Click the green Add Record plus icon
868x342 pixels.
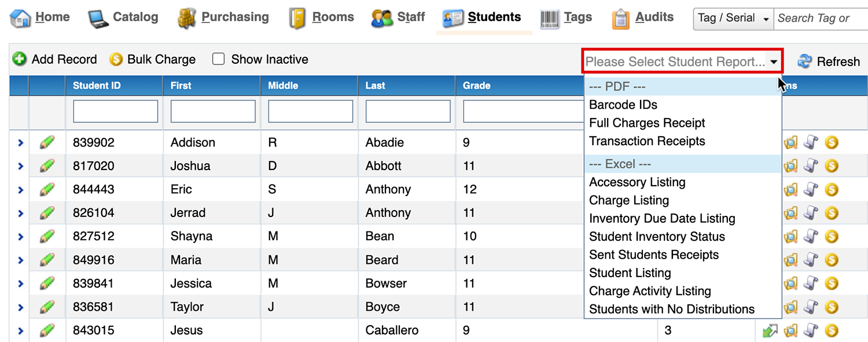[x=20, y=59]
